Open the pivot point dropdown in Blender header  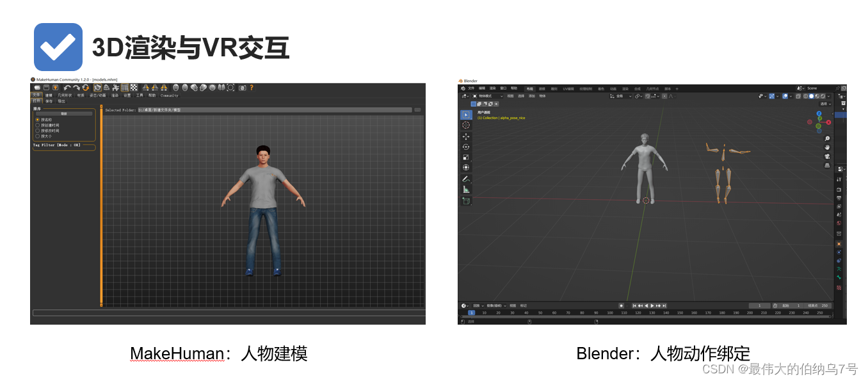coord(639,96)
